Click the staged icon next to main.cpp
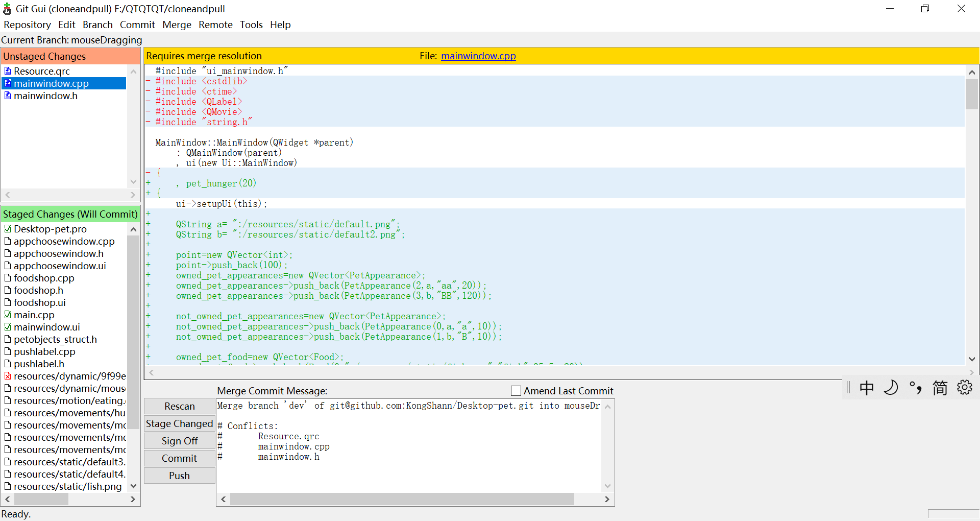Image resolution: width=980 pixels, height=521 pixels. 8,315
